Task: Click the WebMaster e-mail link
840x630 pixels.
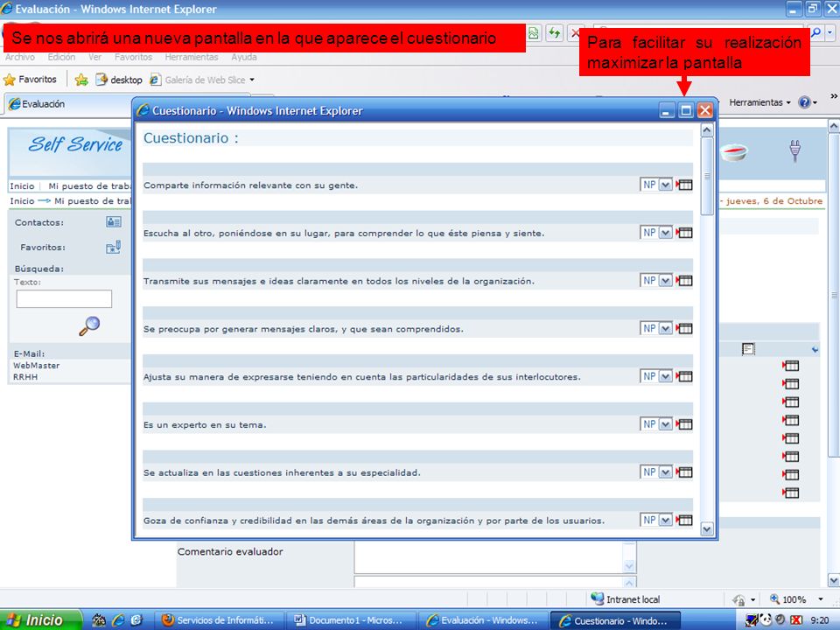Action: click(37, 366)
